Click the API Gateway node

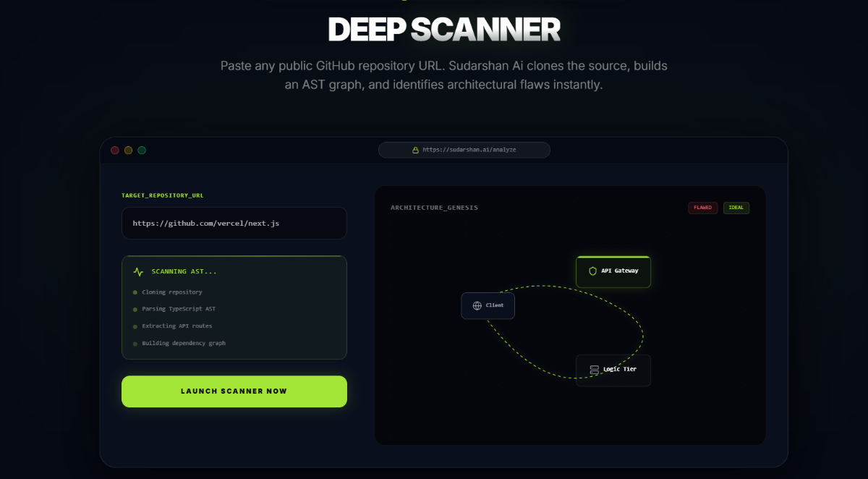click(613, 271)
